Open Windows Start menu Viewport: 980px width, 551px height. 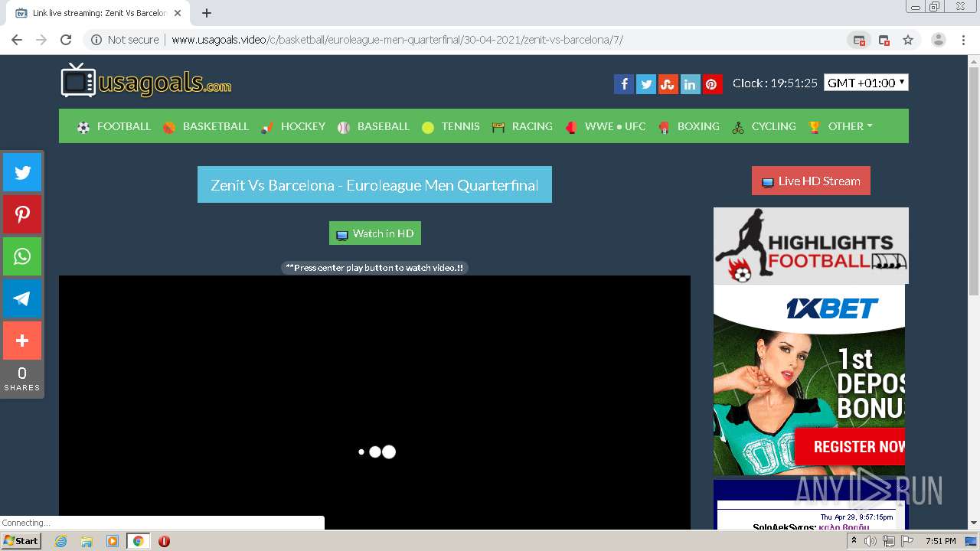point(21,541)
